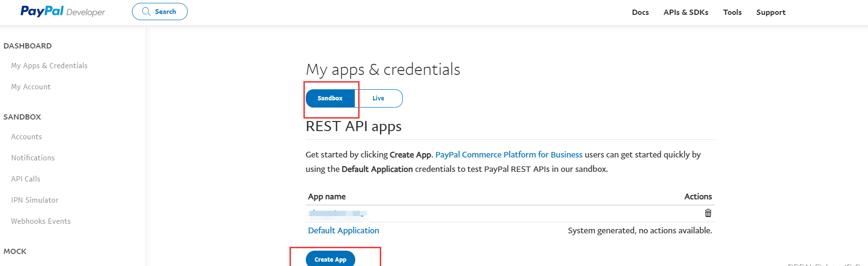The image size is (868, 266).
Task: Open My Account in sidebar
Action: (x=31, y=87)
